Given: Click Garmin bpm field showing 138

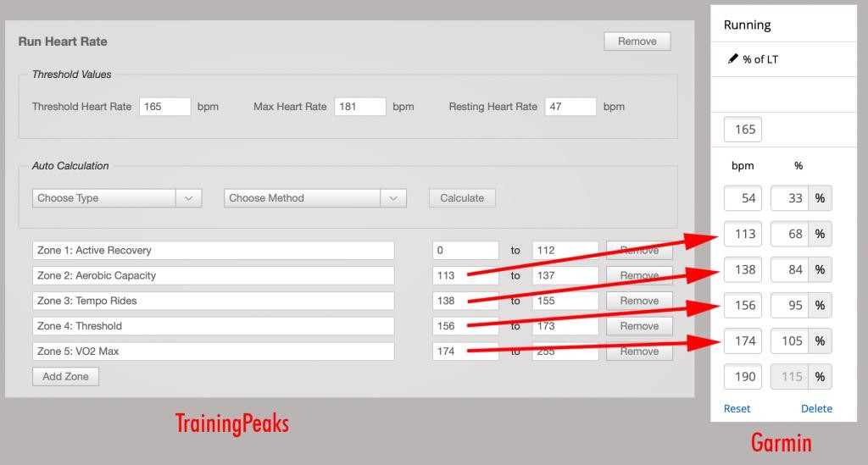Looking at the screenshot, I should pyautogui.click(x=743, y=270).
